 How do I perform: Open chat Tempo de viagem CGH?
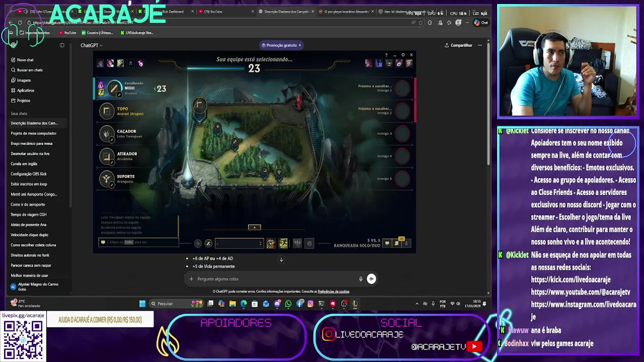click(x=29, y=215)
